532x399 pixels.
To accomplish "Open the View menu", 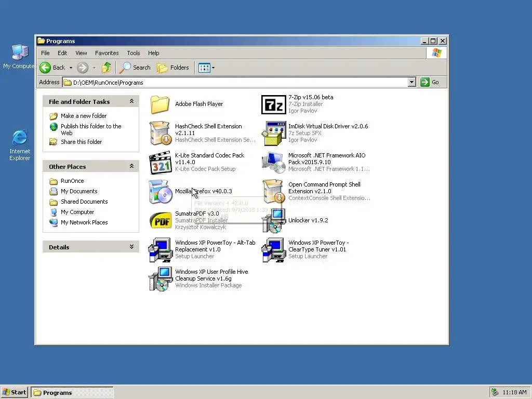I will point(81,53).
